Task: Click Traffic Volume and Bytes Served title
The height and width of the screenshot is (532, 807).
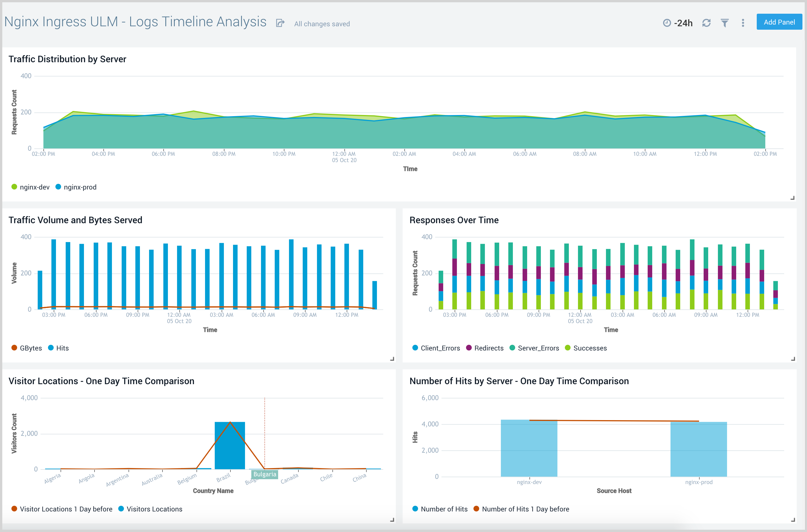Action: 75,220
